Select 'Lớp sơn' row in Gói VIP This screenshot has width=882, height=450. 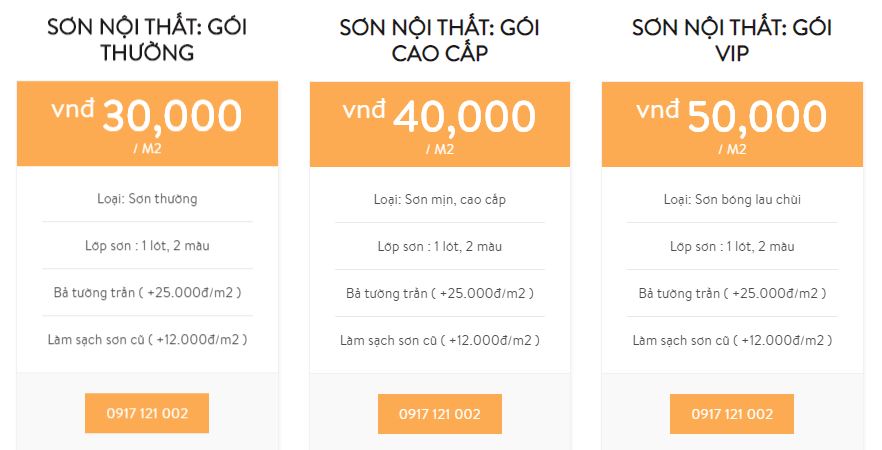pyautogui.click(x=732, y=246)
